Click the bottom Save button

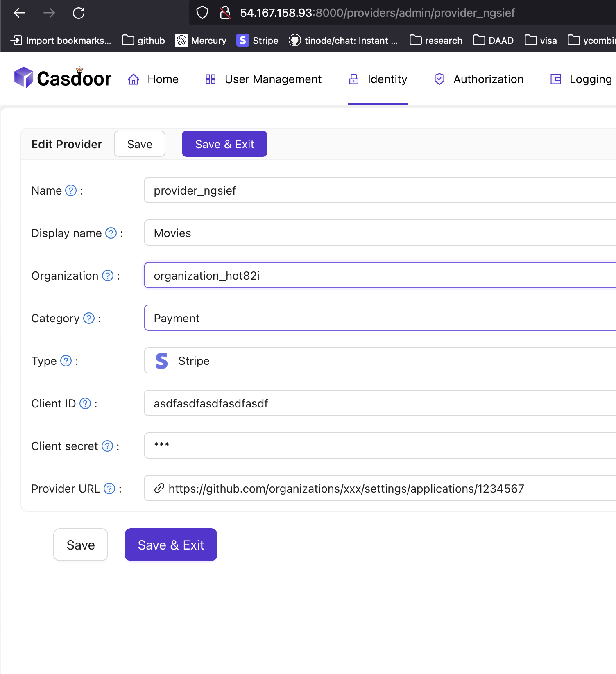click(x=81, y=545)
